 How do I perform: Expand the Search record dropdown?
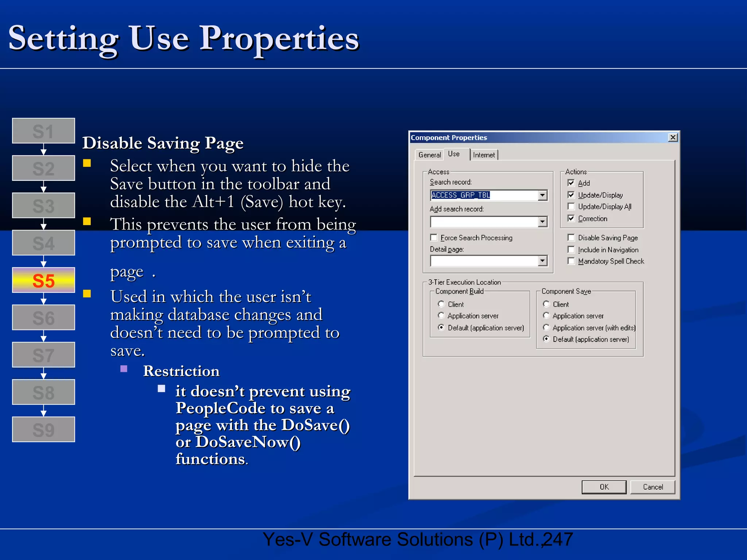tap(542, 195)
